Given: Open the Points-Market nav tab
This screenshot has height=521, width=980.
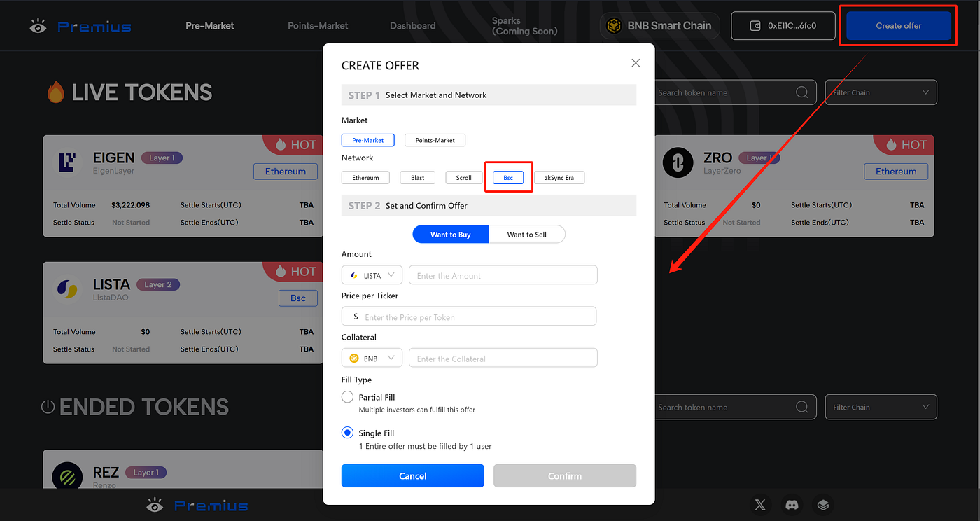Looking at the screenshot, I should (318, 26).
